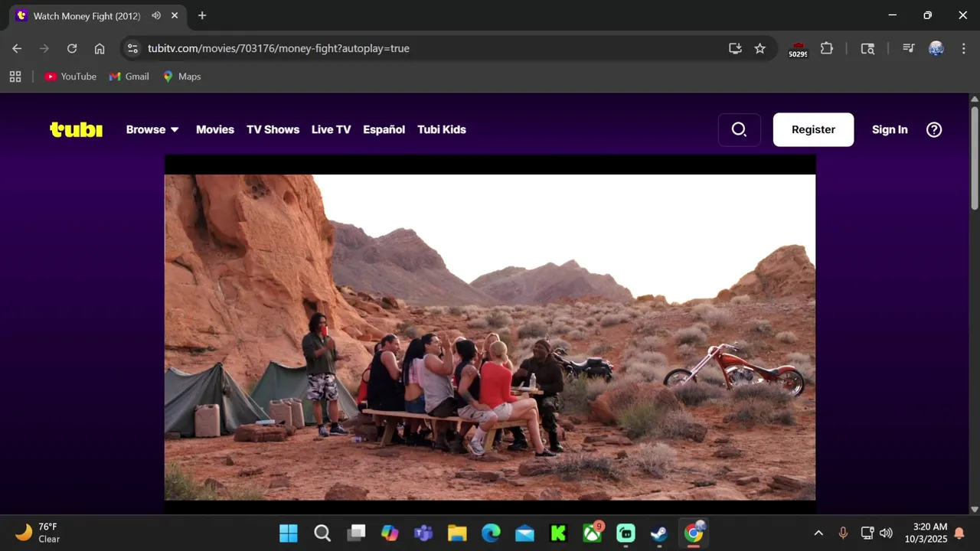Open the weather widget showing 76°F
Viewport: 980px width, 551px height.
point(38,533)
